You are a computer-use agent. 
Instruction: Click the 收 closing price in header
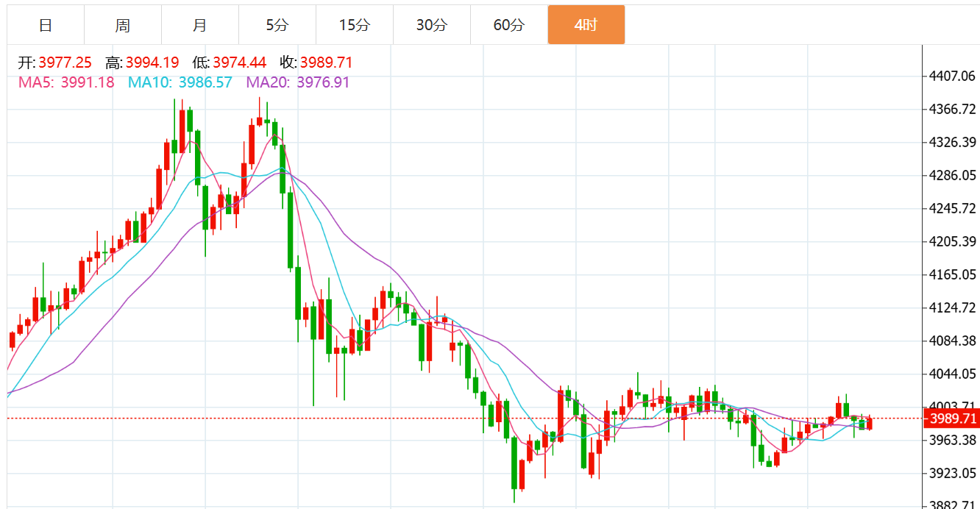[x=326, y=63]
